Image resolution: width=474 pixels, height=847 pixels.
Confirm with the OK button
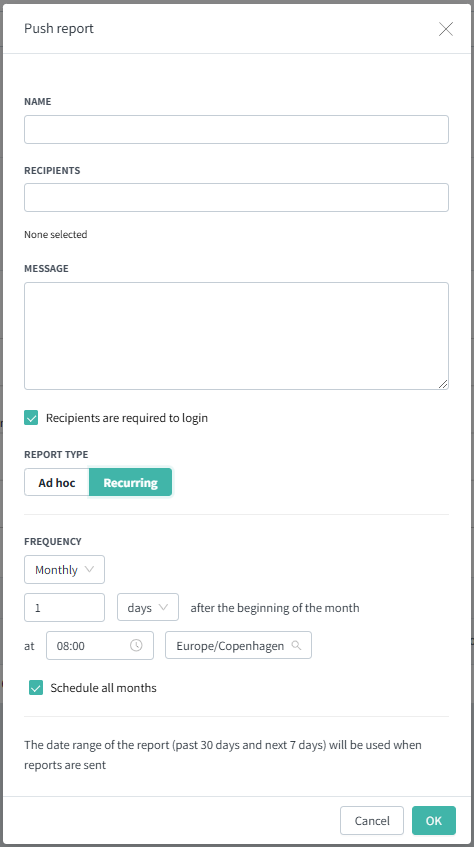434,821
